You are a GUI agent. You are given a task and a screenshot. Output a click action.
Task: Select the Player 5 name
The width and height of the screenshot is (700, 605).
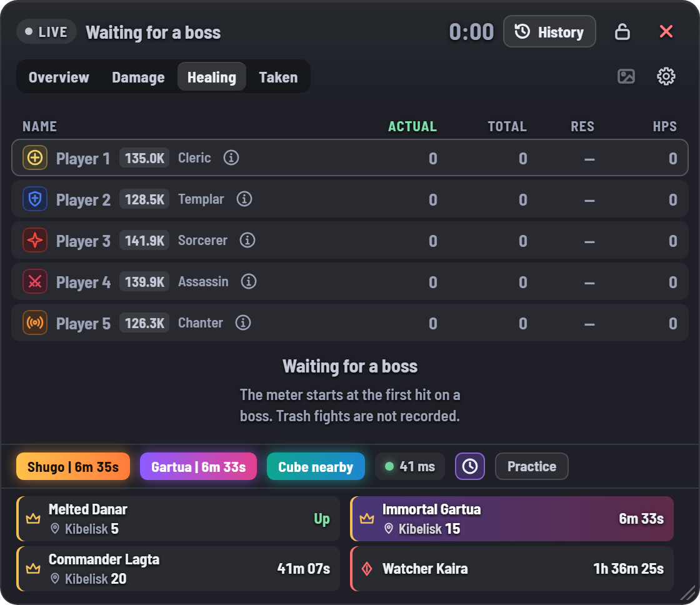pyautogui.click(x=83, y=323)
